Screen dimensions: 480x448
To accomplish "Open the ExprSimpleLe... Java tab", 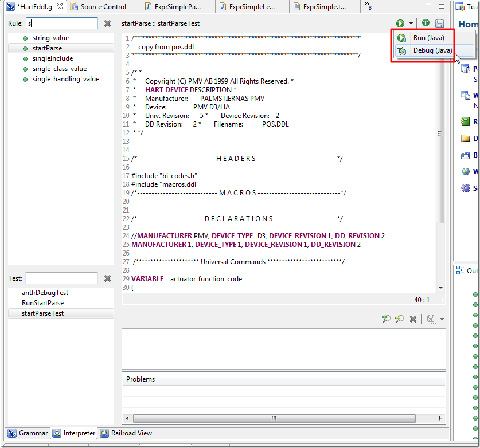I will pos(252,6).
